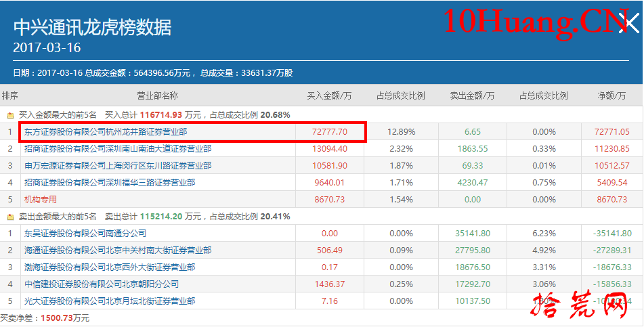
Task: Click the 中兴通讯龙虎榜数据 title
Action: tap(92, 27)
